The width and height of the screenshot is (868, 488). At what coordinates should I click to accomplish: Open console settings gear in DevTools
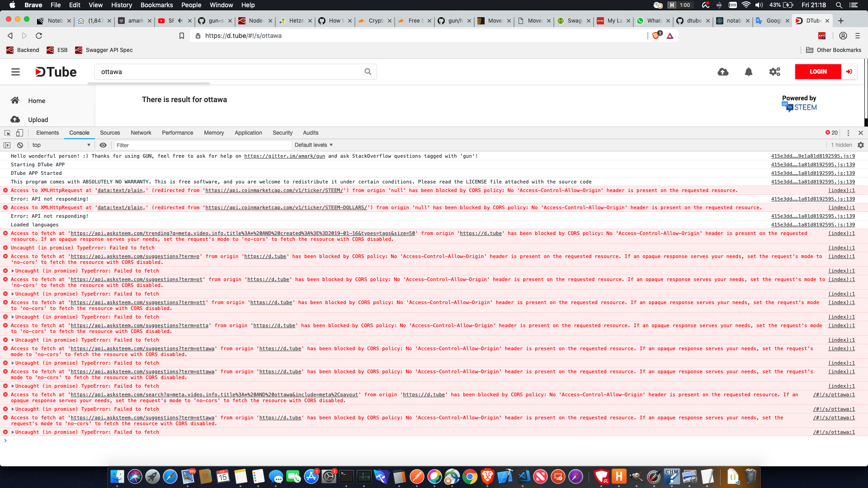[x=860, y=145]
